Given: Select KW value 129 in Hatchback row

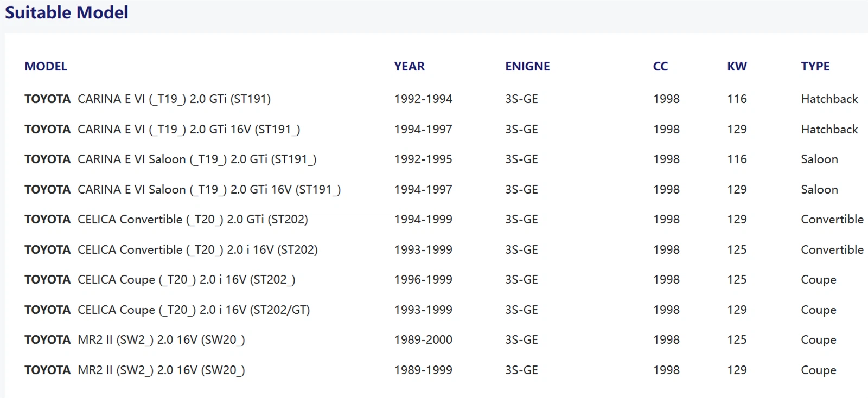Looking at the screenshot, I should (737, 130).
